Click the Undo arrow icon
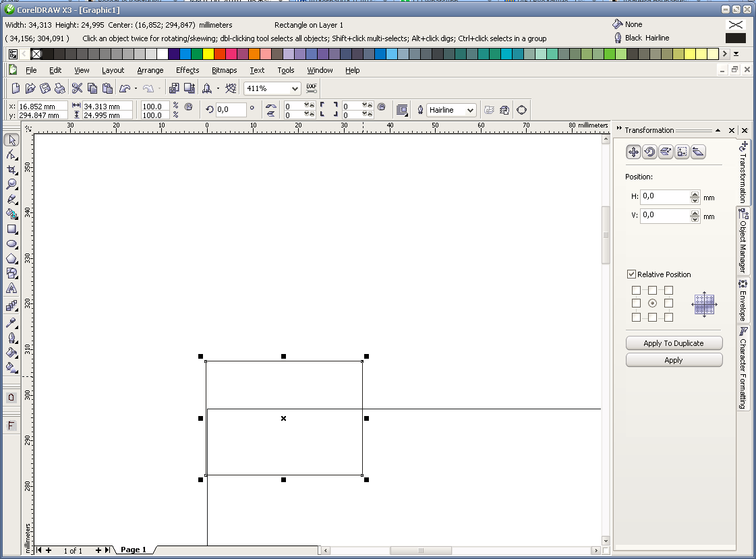 (x=125, y=88)
